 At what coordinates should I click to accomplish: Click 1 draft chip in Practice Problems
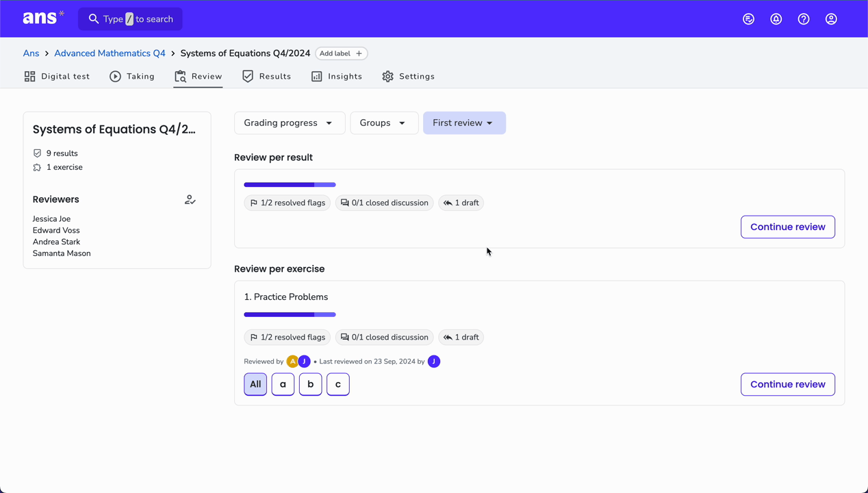coord(461,337)
